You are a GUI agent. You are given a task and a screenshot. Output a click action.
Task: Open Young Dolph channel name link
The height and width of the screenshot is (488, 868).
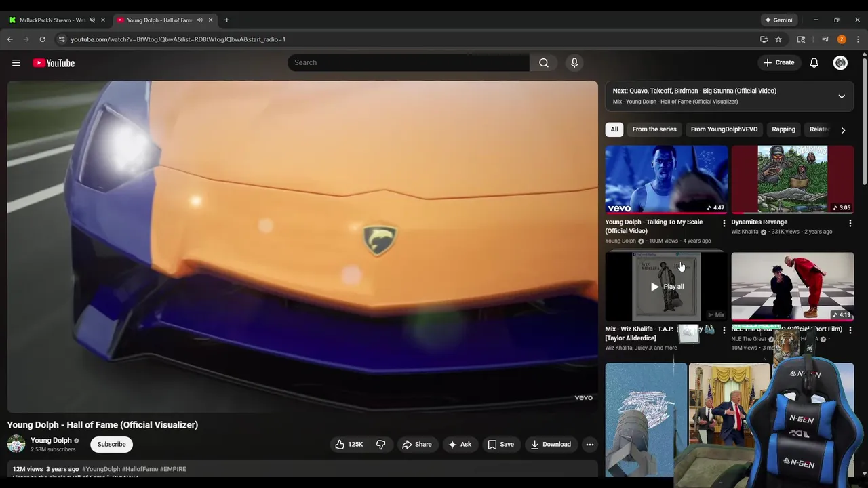click(51, 440)
